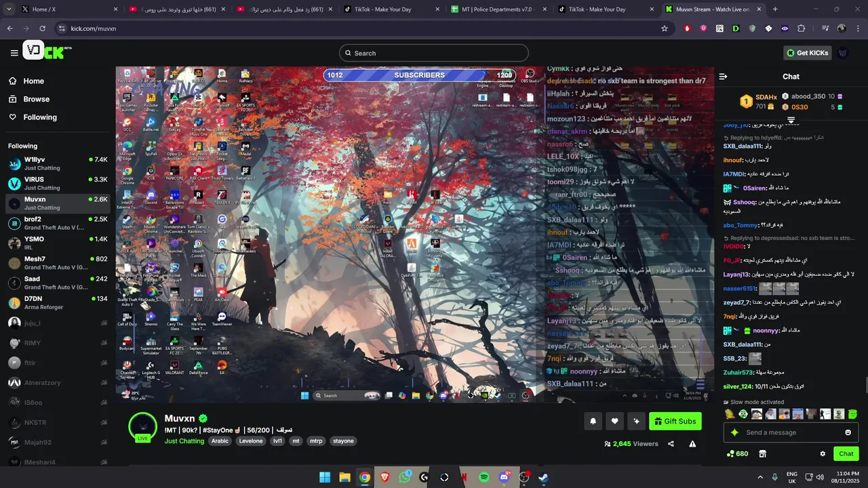Open the Kick hamburger sidebar menu
The image size is (868, 488).
point(14,53)
